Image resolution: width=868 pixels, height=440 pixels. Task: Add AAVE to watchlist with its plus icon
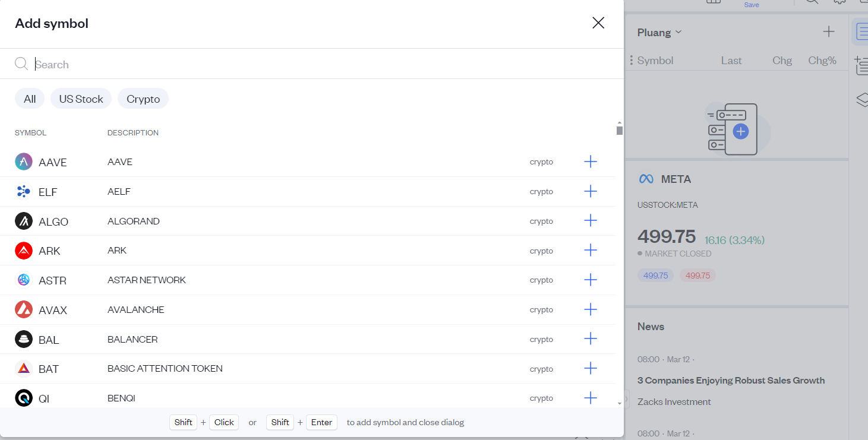[x=591, y=161]
